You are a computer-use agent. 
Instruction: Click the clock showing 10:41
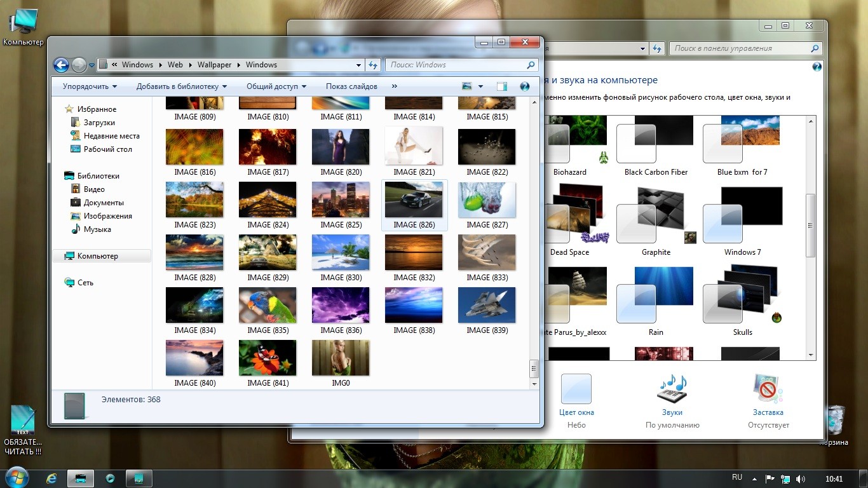(834, 479)
